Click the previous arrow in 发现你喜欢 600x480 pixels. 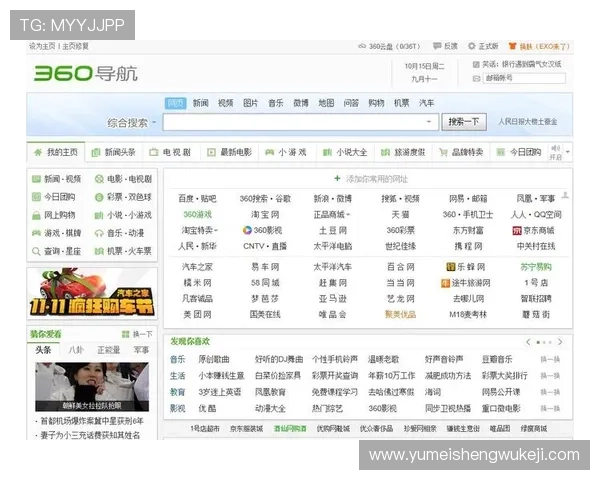[528, 342]
